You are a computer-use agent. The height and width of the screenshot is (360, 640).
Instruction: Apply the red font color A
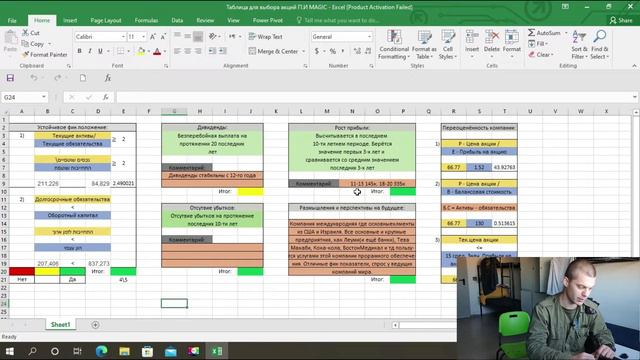[157, 51]
